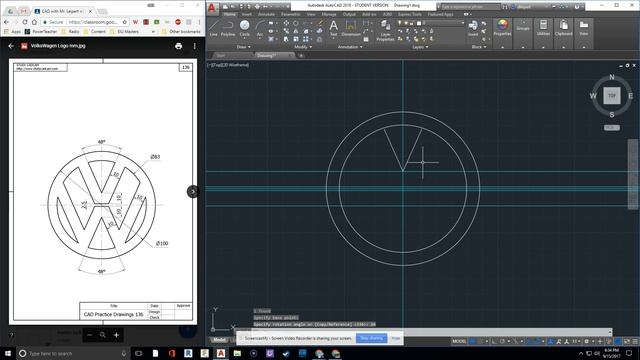This screenshot has width=640, height=360.
Task: Open the Text annotation tool
Action: point(333,28)
